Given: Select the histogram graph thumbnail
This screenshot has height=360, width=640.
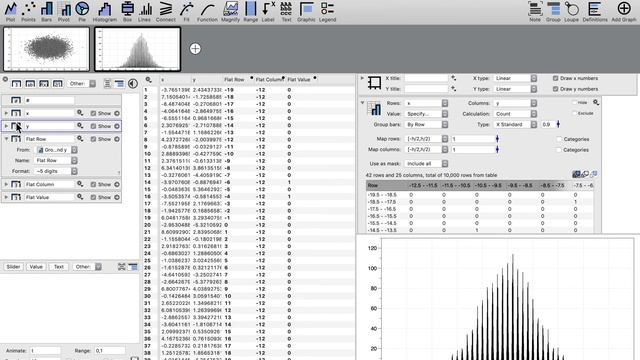Looking at the screenshot, I should 138,49.
